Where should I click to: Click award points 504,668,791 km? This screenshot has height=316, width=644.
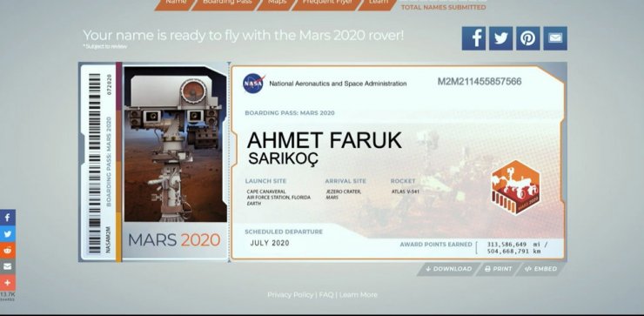tap(513, 251)
